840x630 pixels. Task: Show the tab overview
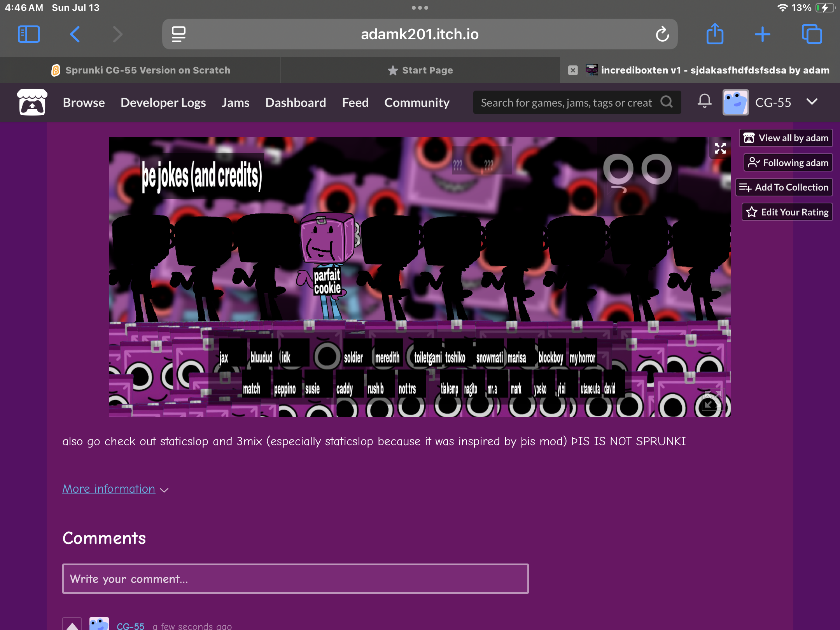point(812,34)
